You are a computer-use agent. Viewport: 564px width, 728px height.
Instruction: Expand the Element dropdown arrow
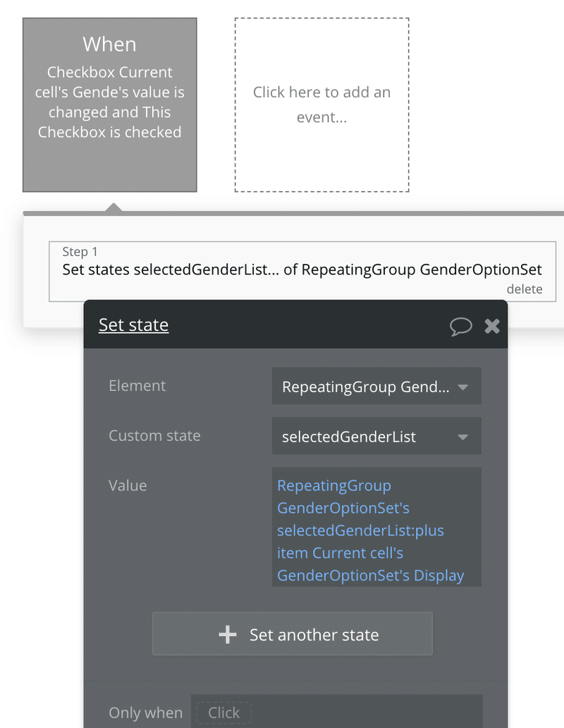[x=462, y=387]
